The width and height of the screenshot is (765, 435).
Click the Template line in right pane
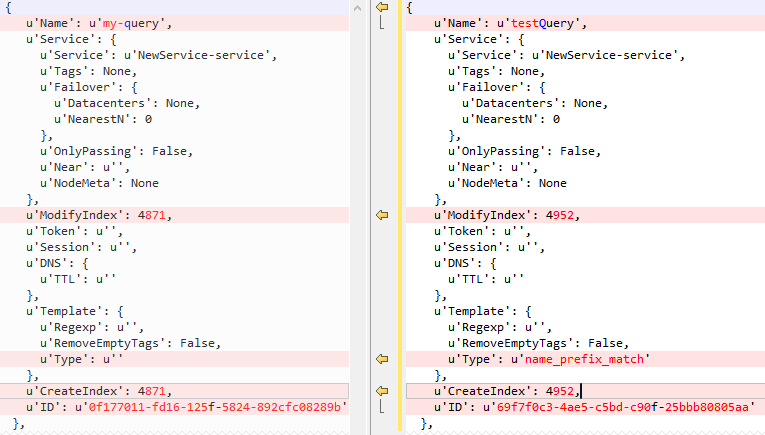[483, 311]
